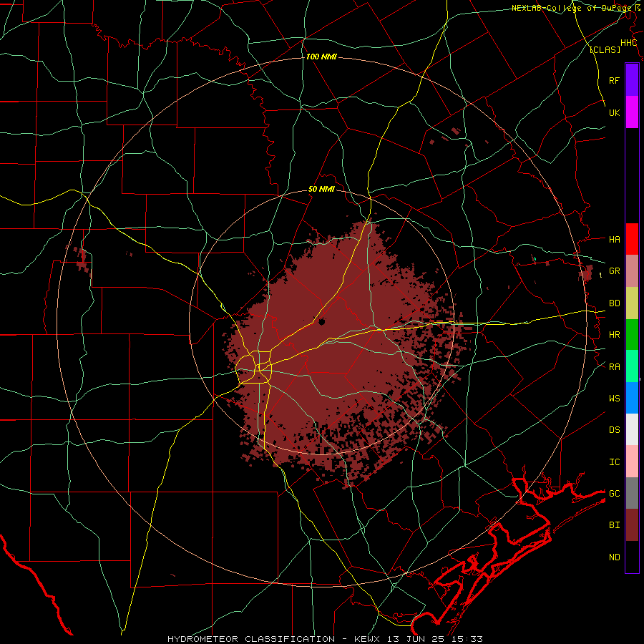
Task: Select the GR pink legend color block
Action: tap(632, 271)
